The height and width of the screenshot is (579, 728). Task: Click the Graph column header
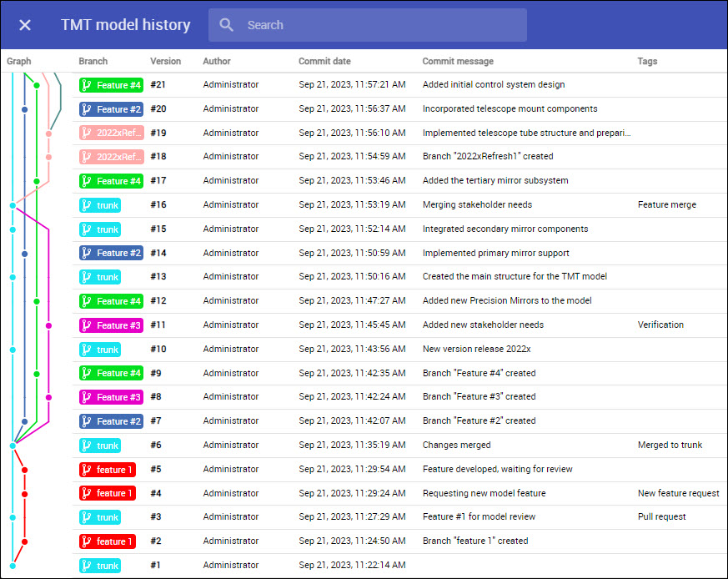point(19,61)
